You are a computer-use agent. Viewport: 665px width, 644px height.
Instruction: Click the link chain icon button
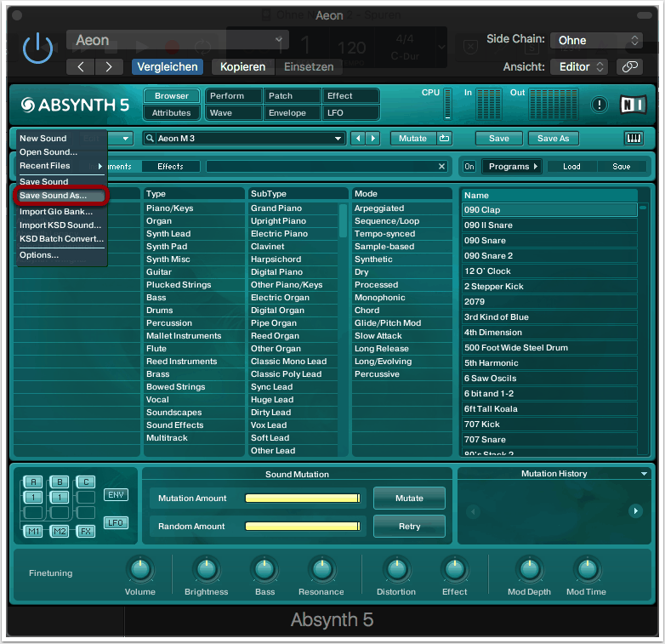click(629, 66)
